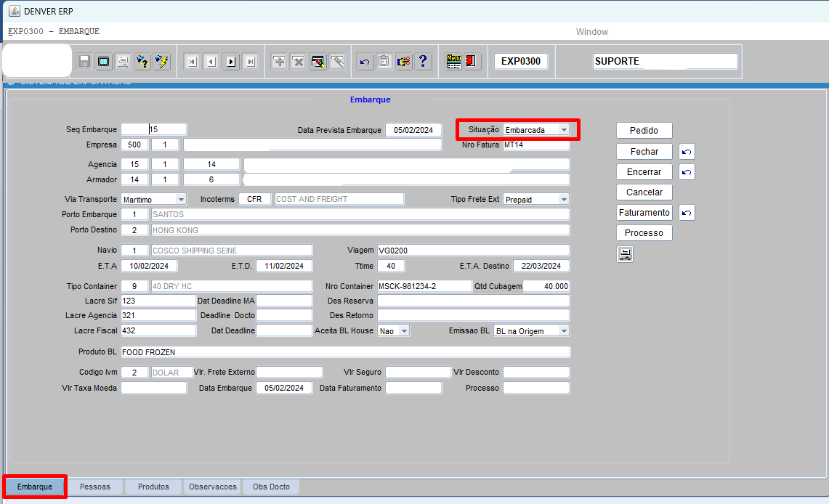829x504 pixels.
Task: Insert a new record with plus icon
Action: click(x=279, y=62)
